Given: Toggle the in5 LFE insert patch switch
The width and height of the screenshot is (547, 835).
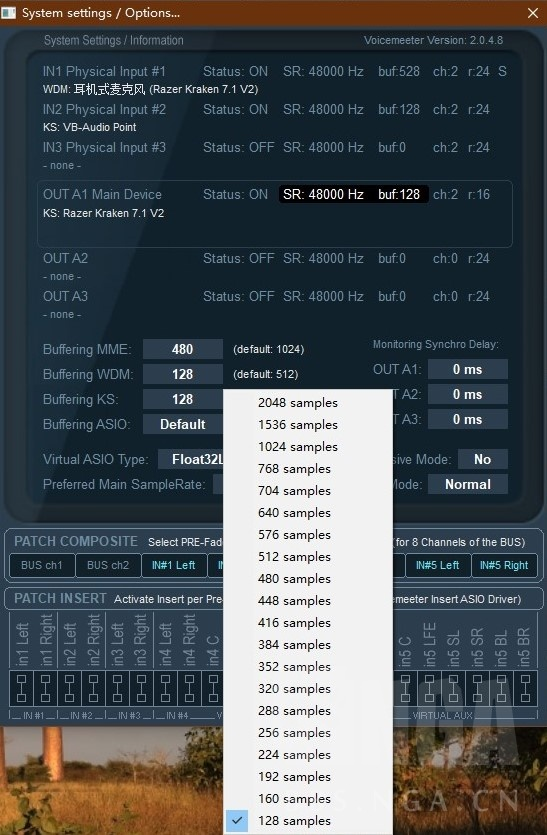Looking at the screenshot, I should point(429,688).
